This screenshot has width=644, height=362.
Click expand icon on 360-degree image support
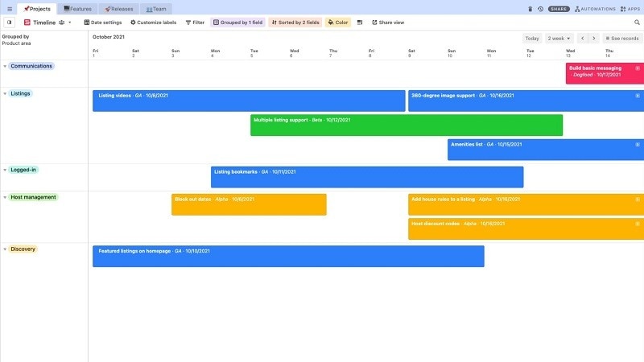tap(638, 96)
